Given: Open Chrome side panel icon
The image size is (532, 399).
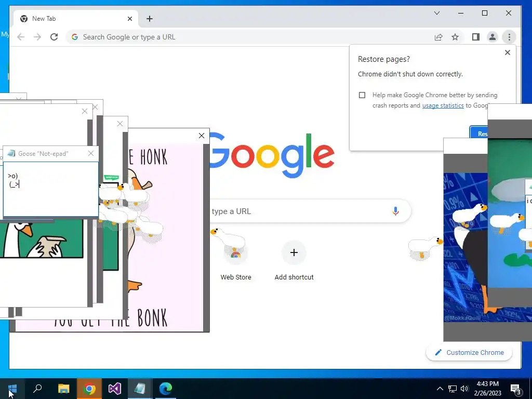Looking at the screenshot, I should [x=476, y=37].
